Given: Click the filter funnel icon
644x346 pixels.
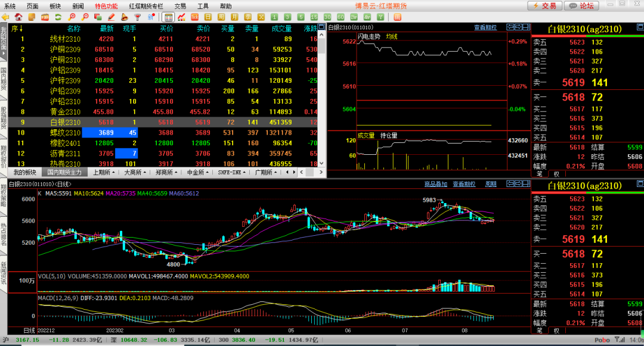Looking at the screenshot, I should tap(137, 17).
